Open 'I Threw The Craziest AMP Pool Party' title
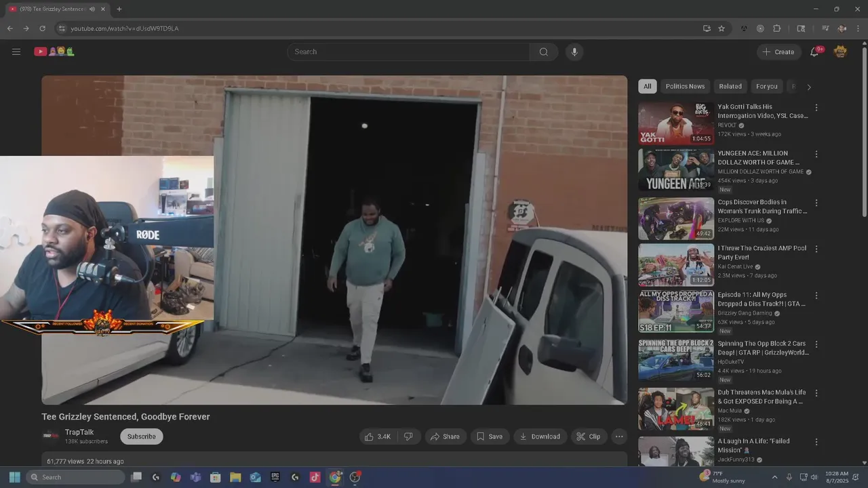 pos(762,253)
